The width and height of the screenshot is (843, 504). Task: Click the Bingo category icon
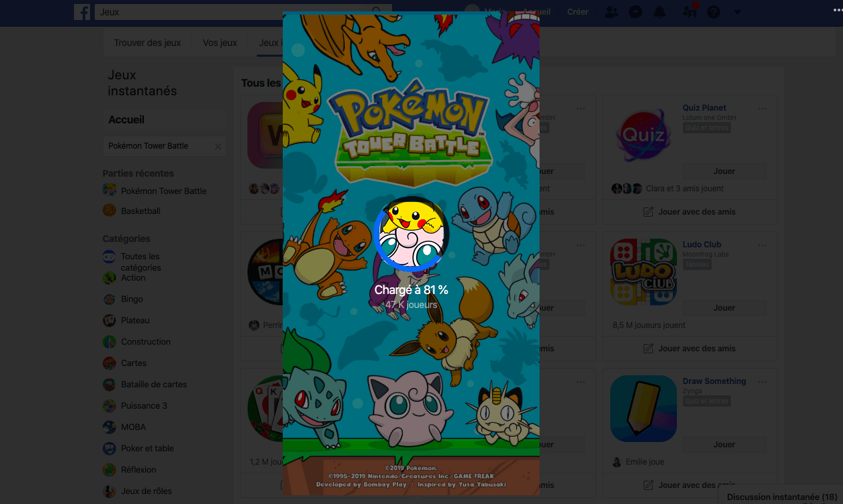tap(109, 299)
